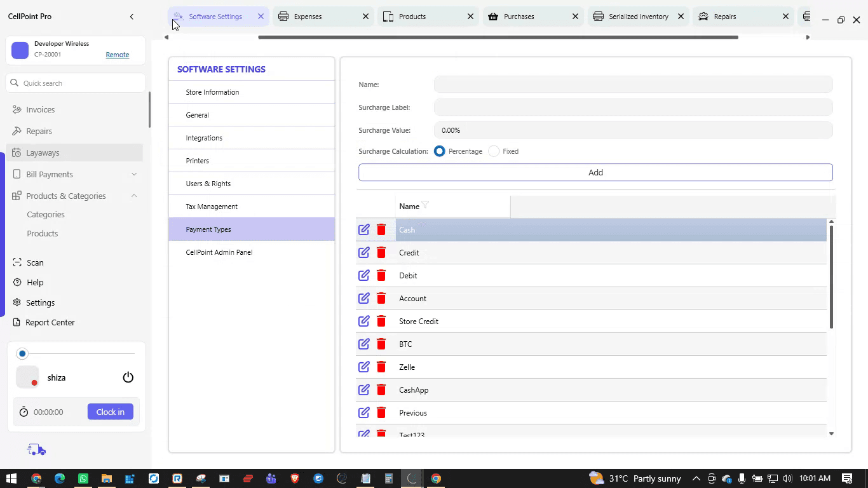This screenshot has height=488, width=868.
Task: Collapse the sidebar with the arrow icon
Action: [132, 17]
